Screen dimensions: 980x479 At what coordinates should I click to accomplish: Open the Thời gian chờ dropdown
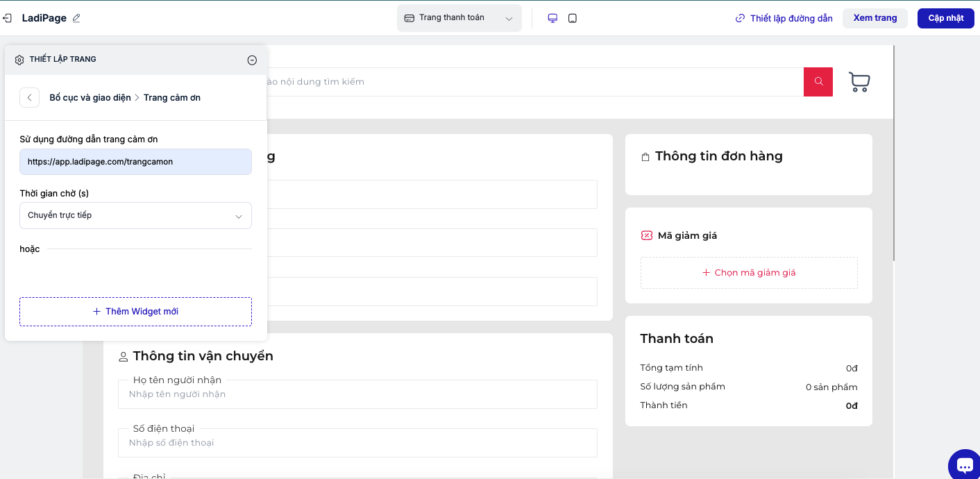click(135, 216)
